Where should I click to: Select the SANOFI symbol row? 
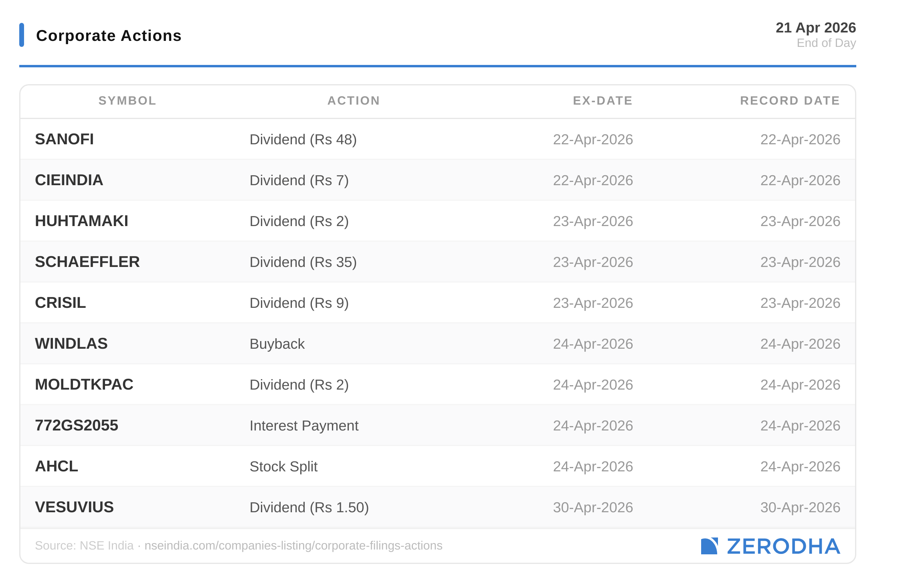(x=64, y=139)
